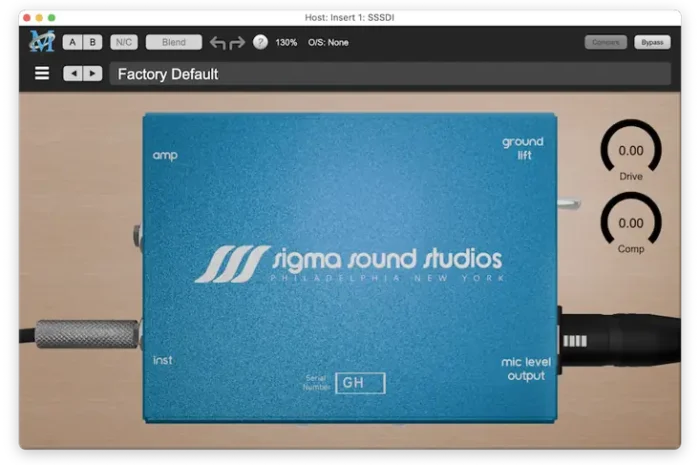
Task: Click the Plugin Alliance M logo icon
Action: coord(42,42)
